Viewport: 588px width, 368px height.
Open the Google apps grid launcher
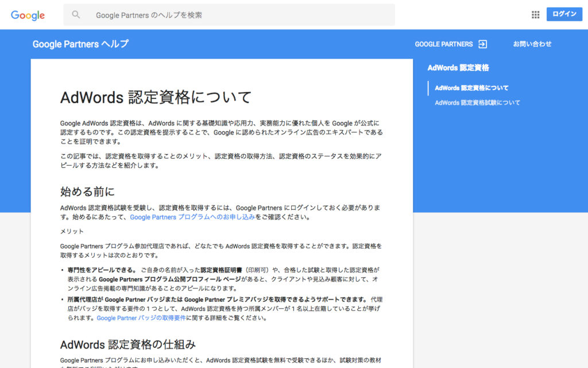click(535, 14)
